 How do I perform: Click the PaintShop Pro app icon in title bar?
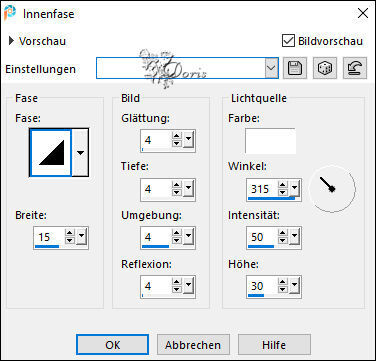coord(10,14)
